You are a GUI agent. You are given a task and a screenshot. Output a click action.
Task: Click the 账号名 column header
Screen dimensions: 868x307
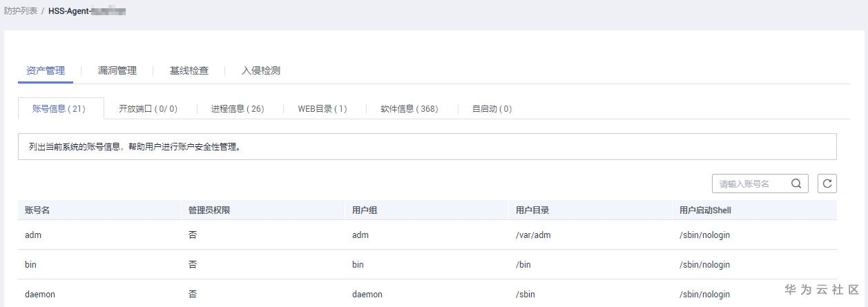coord(38,210)
